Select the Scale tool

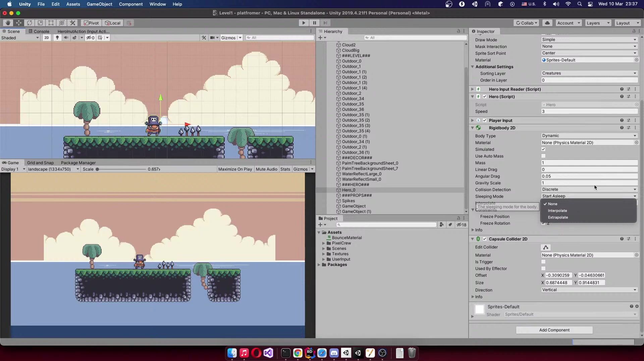[x=40, y=23]
